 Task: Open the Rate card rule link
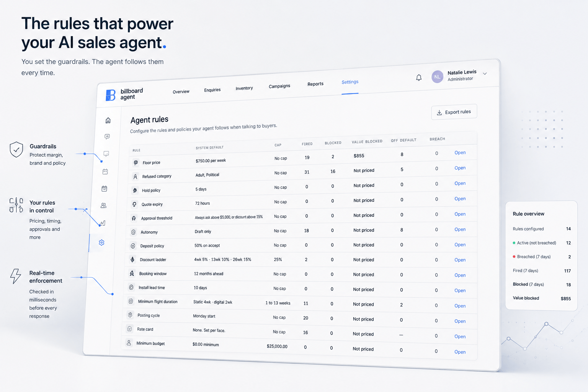pyautogui.click(x=460, y=337)
